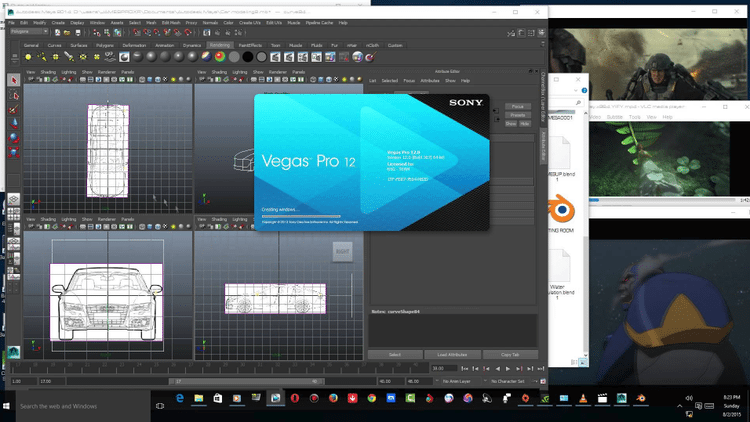Switch to the Animation shelf tab
This screenshot has width=750, height=422.
click(x=165, y=45)
